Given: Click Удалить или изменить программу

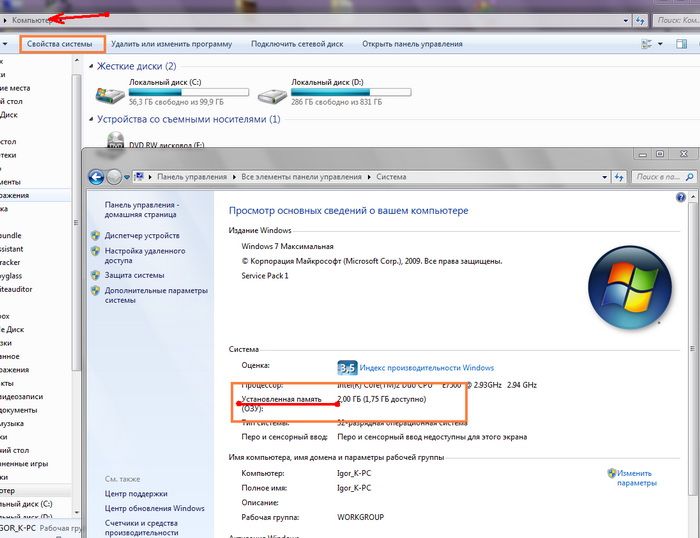Looking at the screenshot, I should point(171,44).
